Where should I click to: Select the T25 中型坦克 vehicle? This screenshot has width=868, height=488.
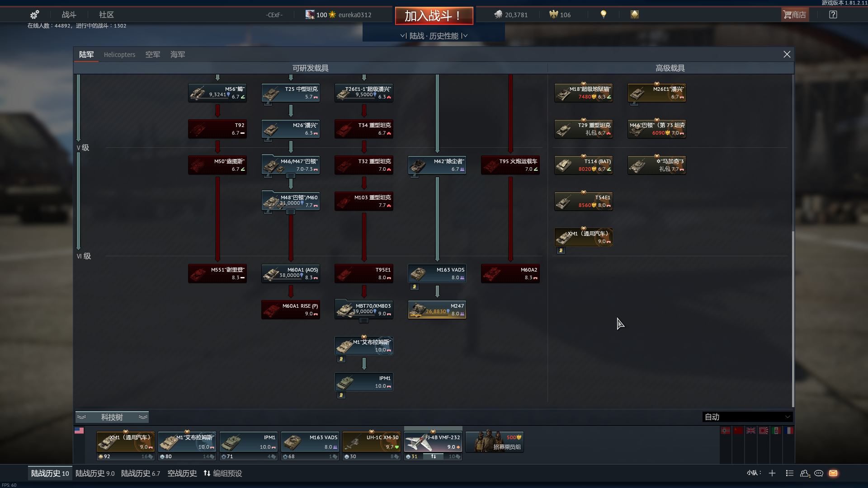coord(291,93)
